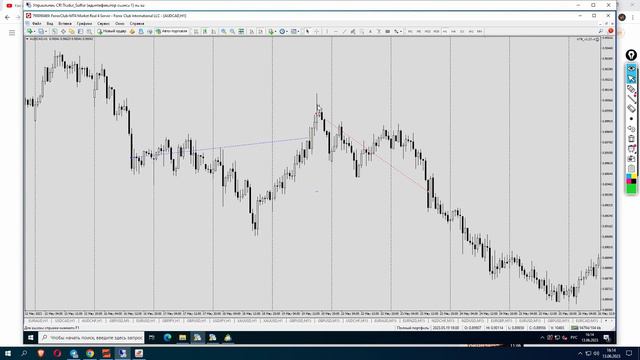Select the Crosshair tool

pyautogui.click(x=316, y=31)
